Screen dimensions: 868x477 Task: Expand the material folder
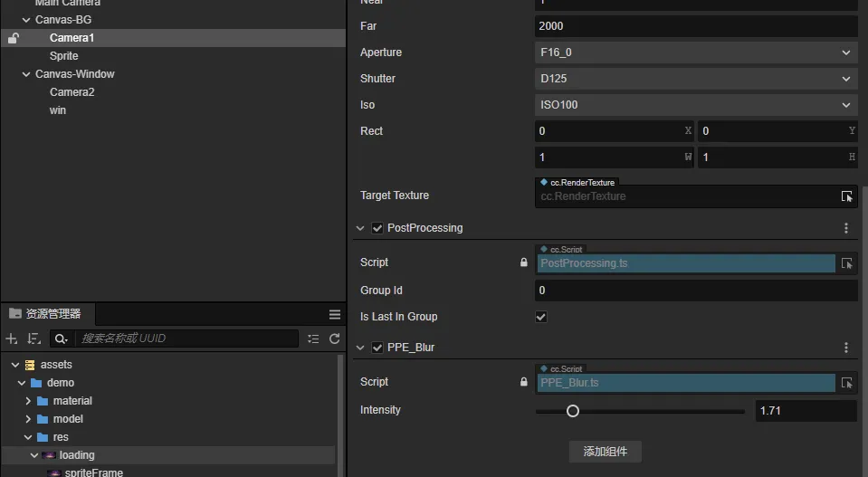(28, 401)
